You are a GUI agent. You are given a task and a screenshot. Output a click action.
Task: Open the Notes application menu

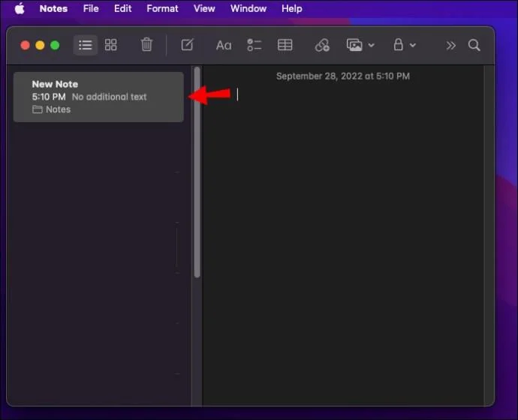click(x=53, y=8)
